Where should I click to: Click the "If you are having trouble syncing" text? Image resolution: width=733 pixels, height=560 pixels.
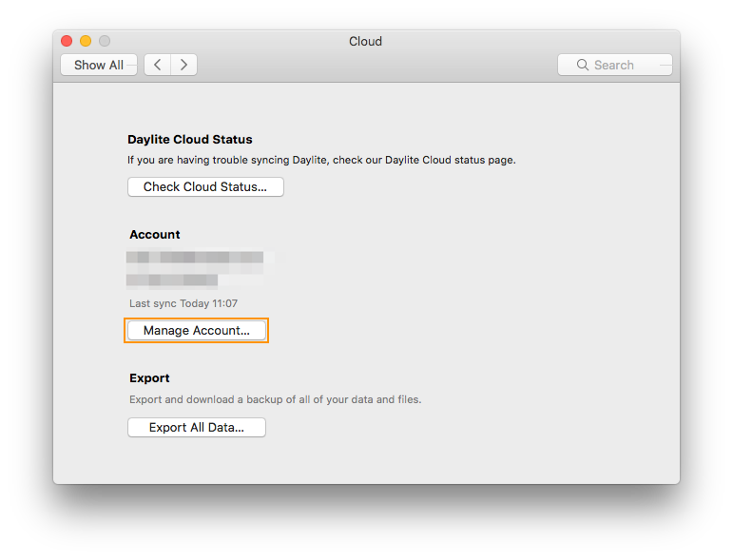tap(321, 160)
